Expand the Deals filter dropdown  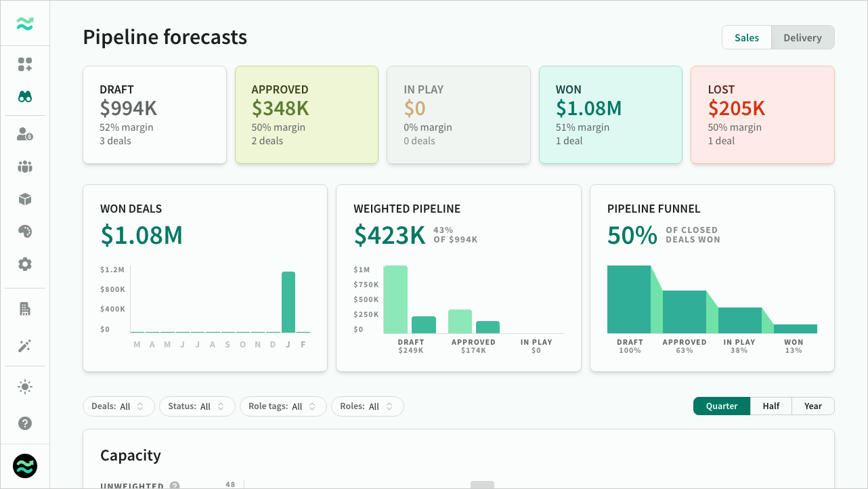click(118, 406)
